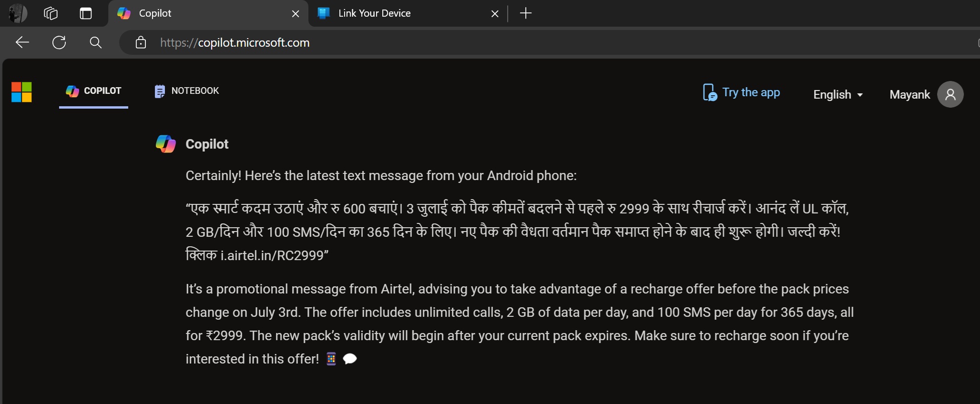Click the Microsoft logo

click(21, 92)
